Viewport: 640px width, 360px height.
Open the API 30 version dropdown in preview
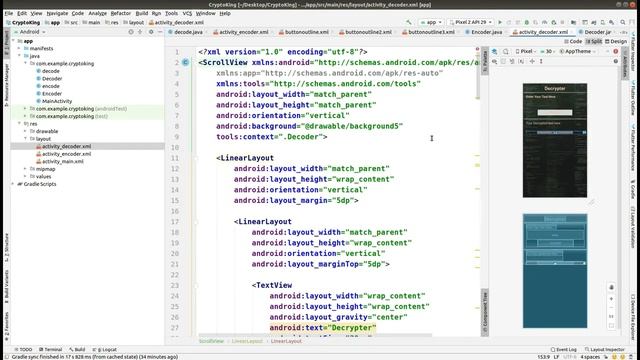[548, 51]
